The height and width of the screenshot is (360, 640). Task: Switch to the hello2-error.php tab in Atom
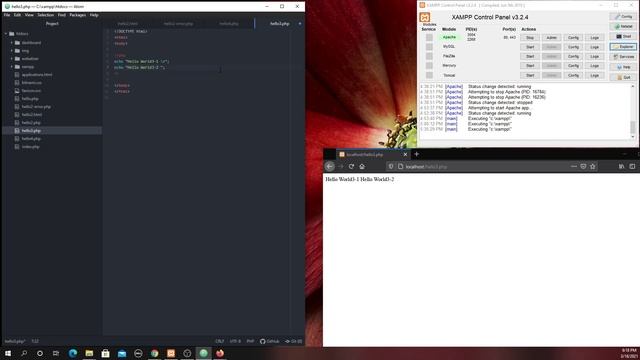click(178, 24)
